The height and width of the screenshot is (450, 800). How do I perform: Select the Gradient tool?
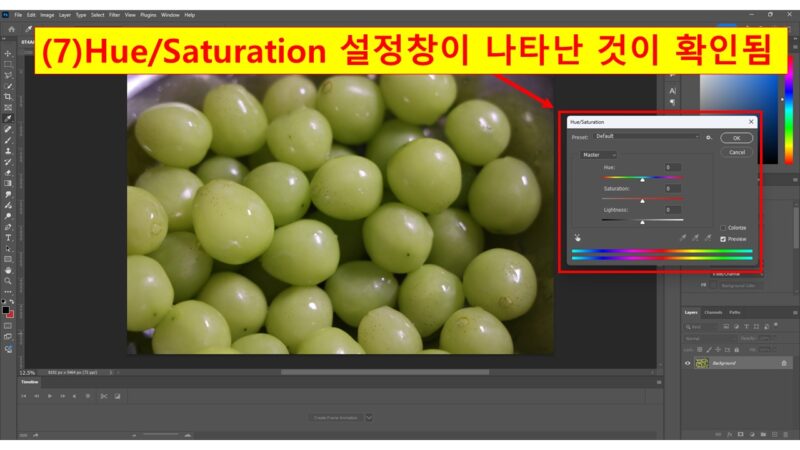tap(8, 183)
